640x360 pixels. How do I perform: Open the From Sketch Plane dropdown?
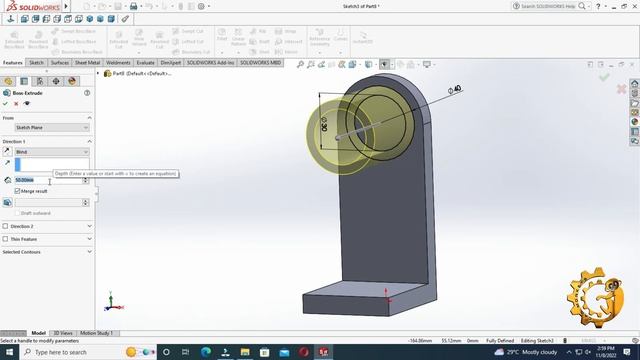click(52, 127)
